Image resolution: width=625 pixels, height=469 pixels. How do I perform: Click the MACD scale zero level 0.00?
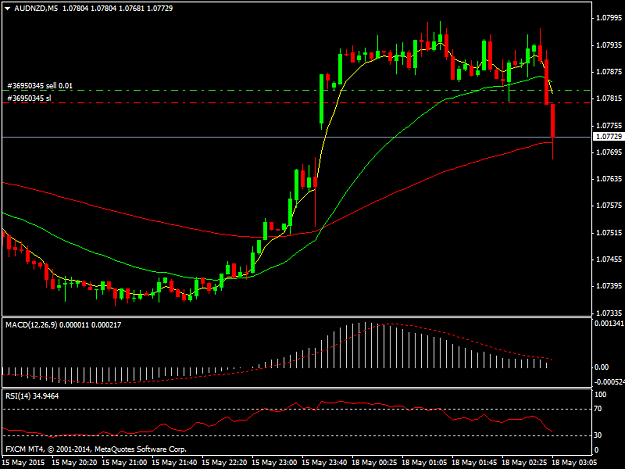(x=601, y=367)
